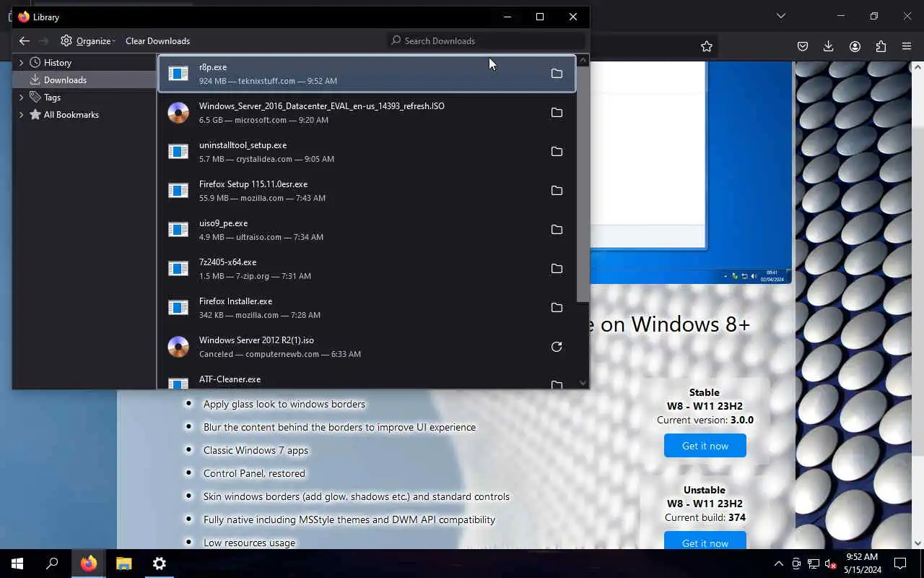The height and width of the screenshot is (578, 924).
Task: Select the ATF-Cleaner.exe download row
Action: pos(367,380)
